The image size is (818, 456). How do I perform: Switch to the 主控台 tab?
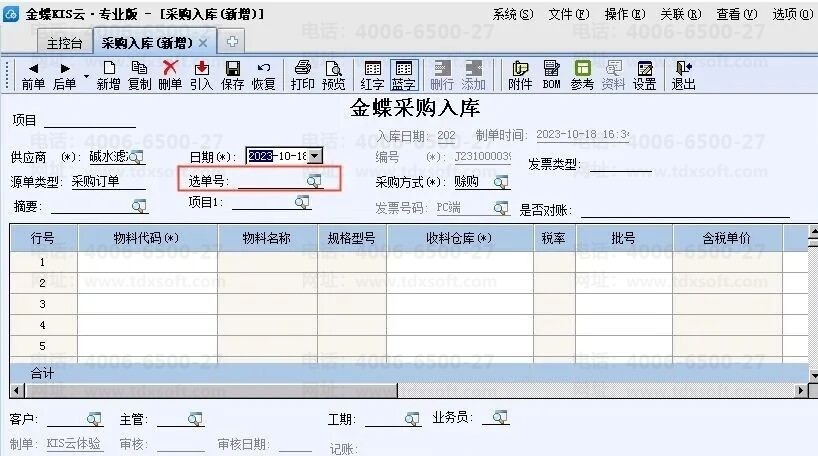point(65,43)
